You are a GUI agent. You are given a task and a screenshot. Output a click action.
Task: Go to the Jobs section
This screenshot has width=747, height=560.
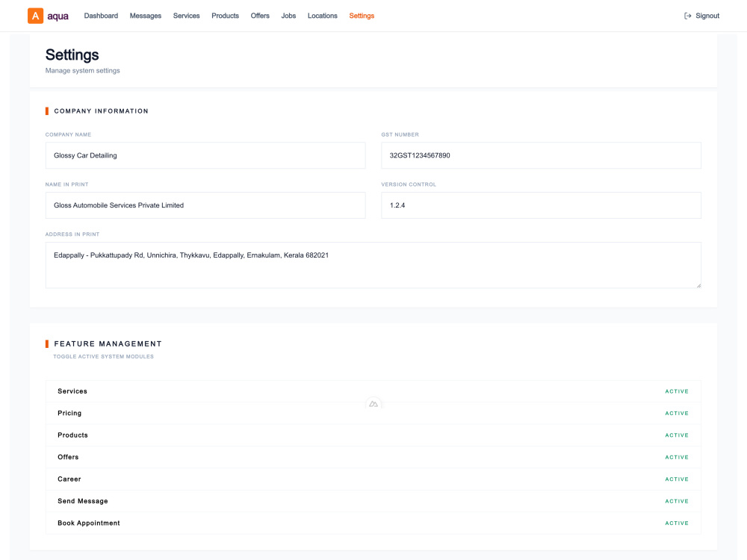pyautogui.click(x=288, y=16)
